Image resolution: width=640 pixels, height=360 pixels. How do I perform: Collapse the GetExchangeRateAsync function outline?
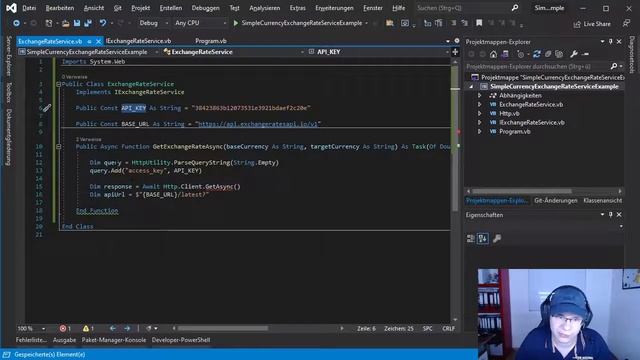pos(58,147)
